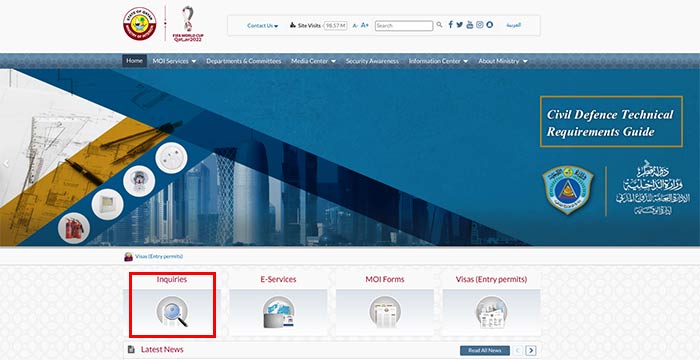Click the MOI Forms document icon
Viewport: 700px width, 360px height.
tap(385, 312)
